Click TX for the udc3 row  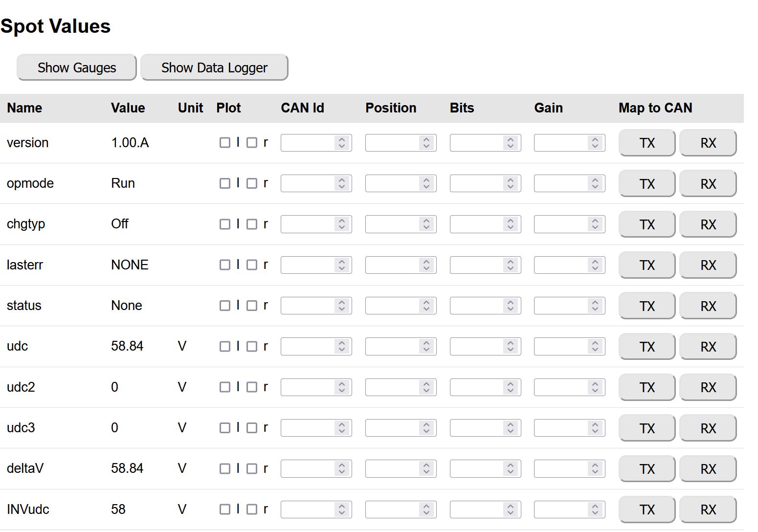tap(647, 428)
